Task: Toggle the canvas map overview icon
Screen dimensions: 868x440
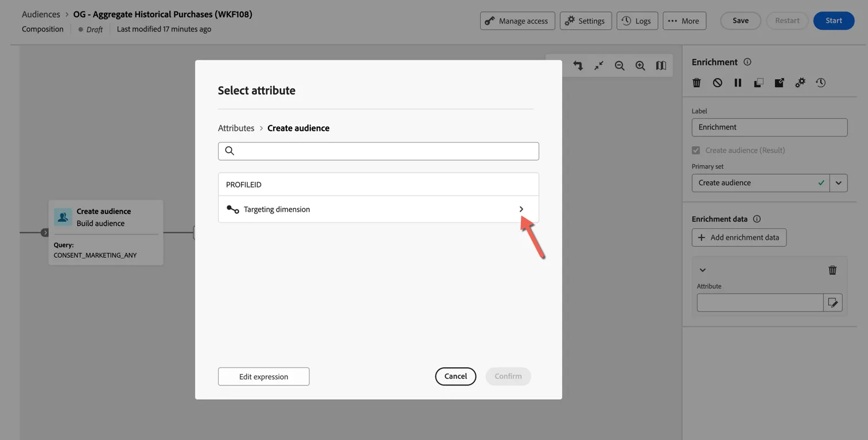Action: [x=661, y=66]
